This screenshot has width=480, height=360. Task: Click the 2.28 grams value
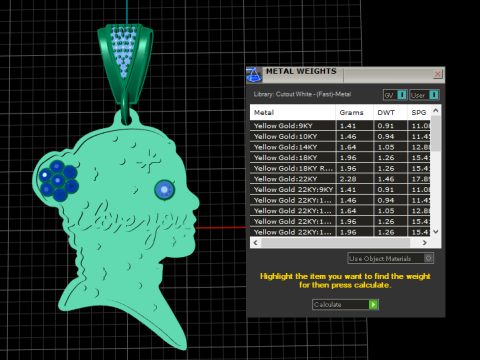pyautogui.click(x=348, y=179)
